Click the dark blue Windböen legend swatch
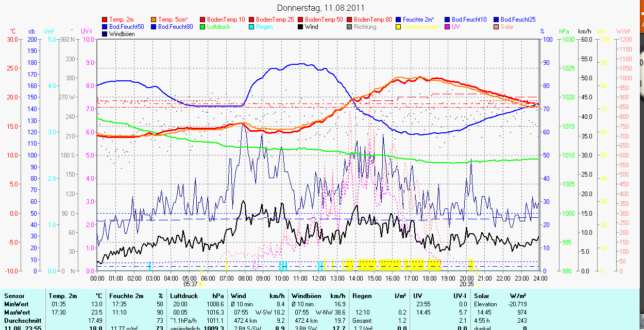The height and width of the screenshot is (330, 644). click(105, 33)
